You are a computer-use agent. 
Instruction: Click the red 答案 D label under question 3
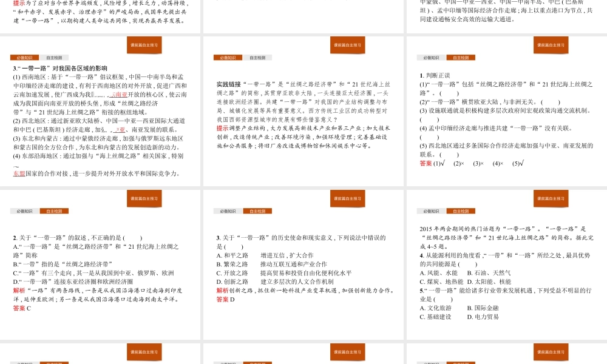223,299
